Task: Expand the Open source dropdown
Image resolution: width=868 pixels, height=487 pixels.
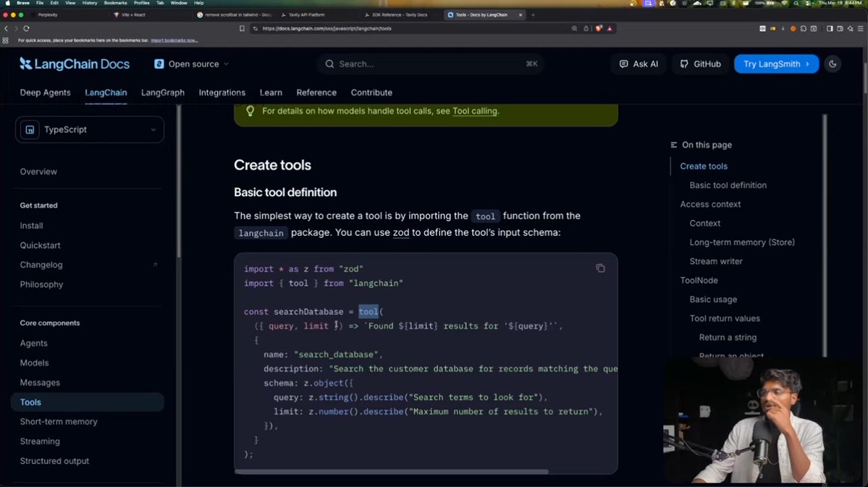Action: (226, 64)
